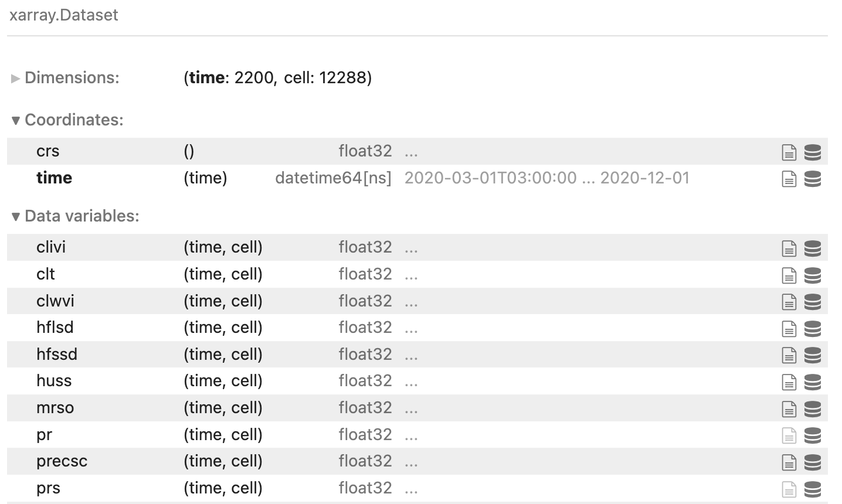
Task: Click the xarray.Dataset header label
Action: coord(64,15)
